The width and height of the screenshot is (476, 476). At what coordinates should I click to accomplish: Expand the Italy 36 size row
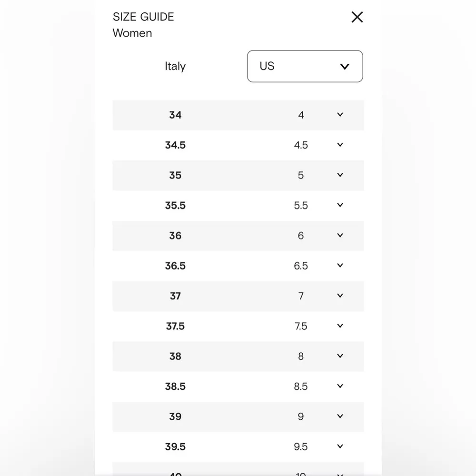340,235
